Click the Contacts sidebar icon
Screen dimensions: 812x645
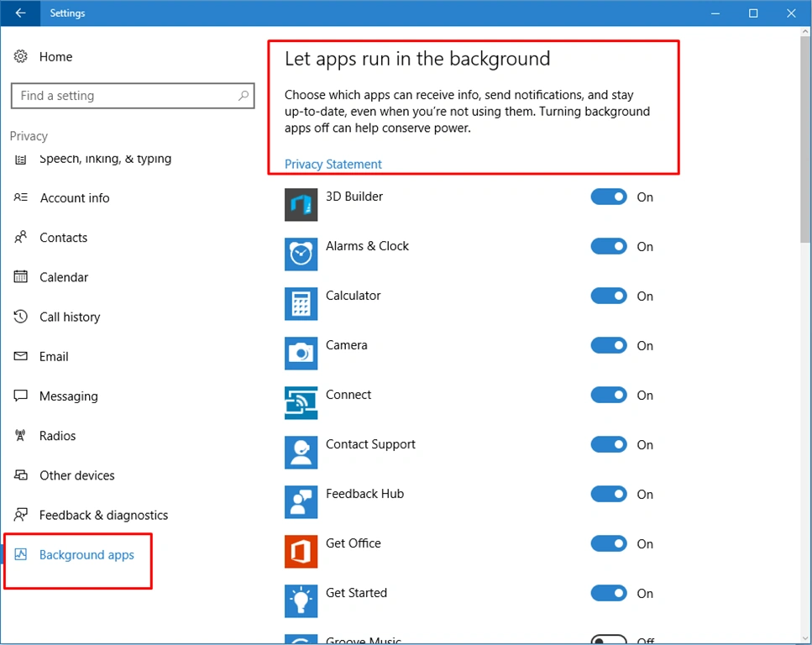click(x=20, y=238)
